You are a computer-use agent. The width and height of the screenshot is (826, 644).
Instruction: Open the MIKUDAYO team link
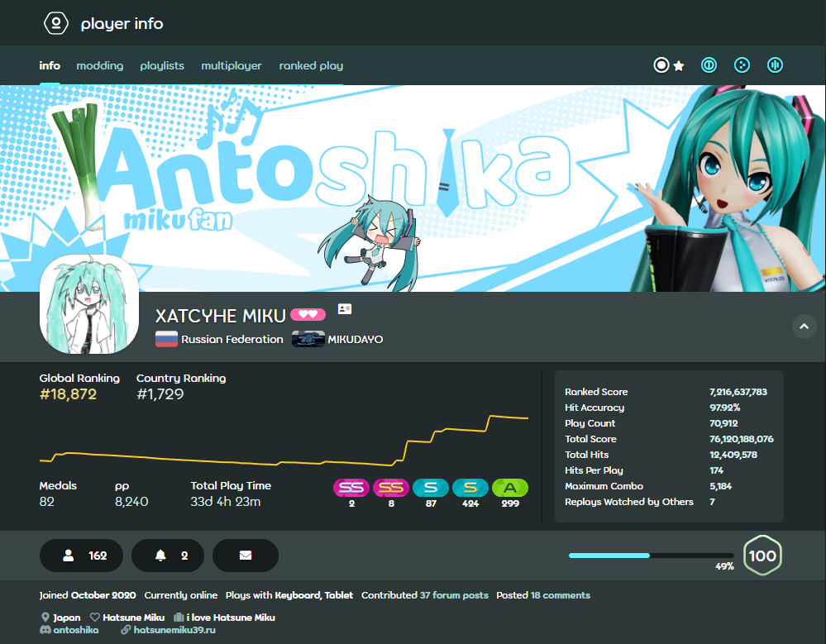point(355,339)
